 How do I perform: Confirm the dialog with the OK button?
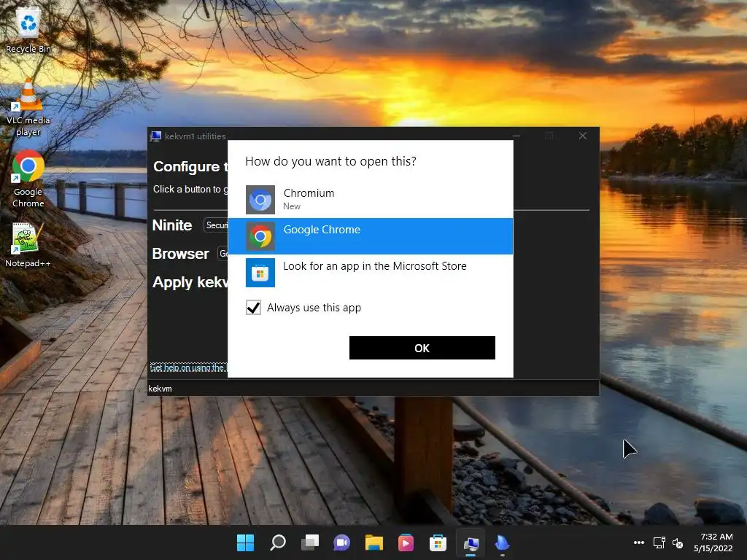tap(422, 348)
